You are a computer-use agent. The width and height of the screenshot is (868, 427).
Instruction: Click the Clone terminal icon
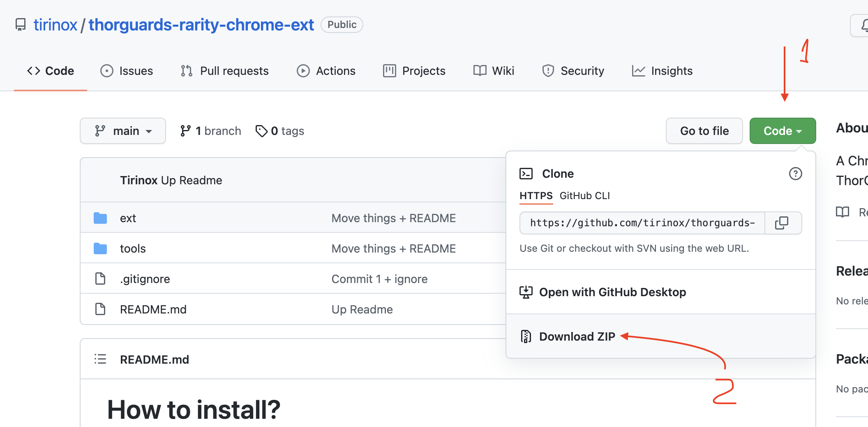pyautogui.click(x=526, y=174)
